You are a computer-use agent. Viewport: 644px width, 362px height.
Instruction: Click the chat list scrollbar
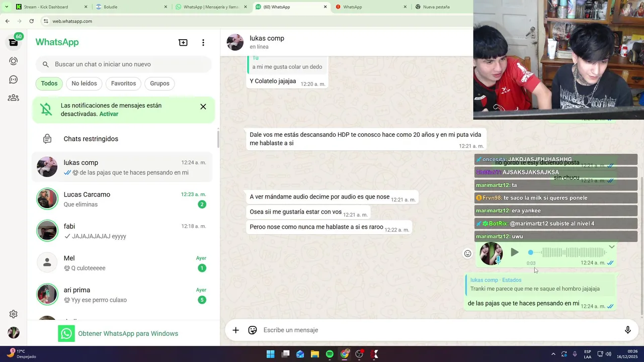click(218, 138)
